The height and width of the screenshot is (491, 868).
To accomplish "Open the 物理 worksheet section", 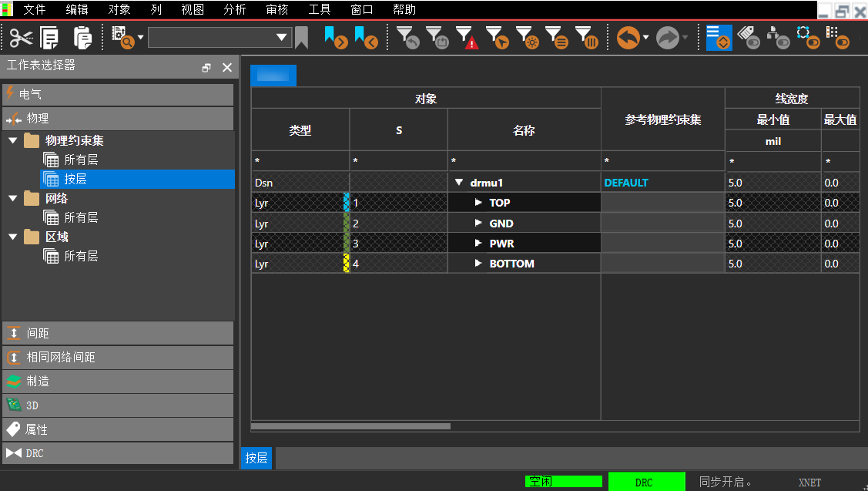I will point(118,119).
